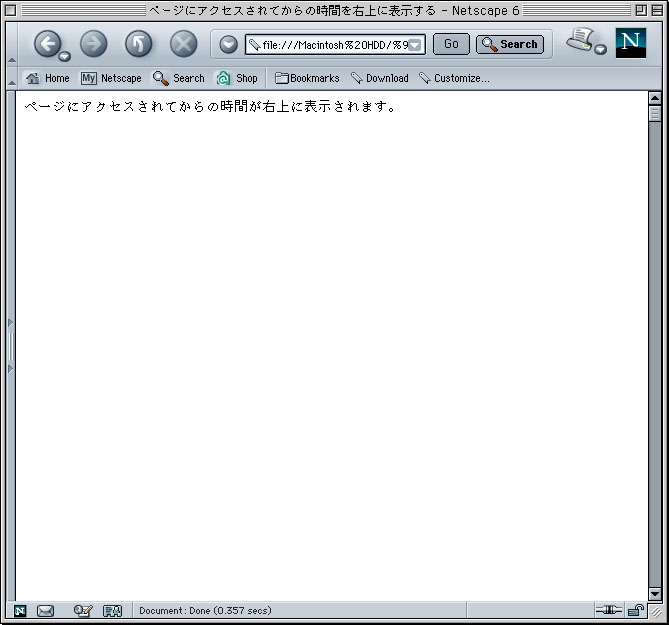This screenshot has width=669, height=625.
Task: Open the Back button history dropdown
Action: click(64, 56)
